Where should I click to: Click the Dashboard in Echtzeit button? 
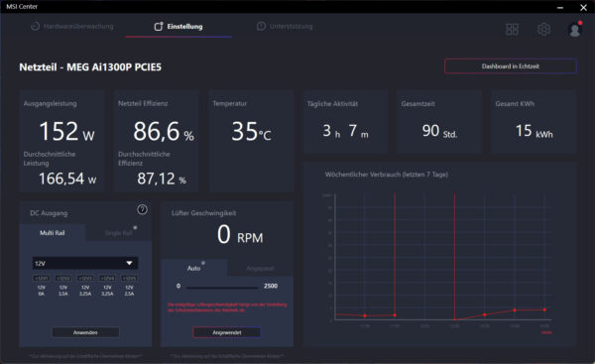point(511,66)
